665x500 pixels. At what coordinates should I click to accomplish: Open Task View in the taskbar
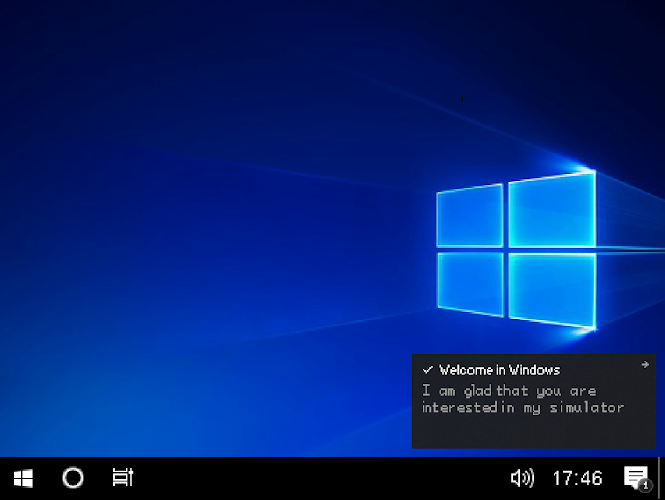coord(123,478)
